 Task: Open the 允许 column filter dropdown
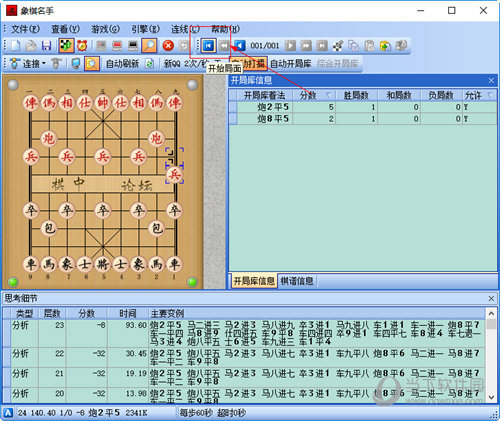coord(490,96)
